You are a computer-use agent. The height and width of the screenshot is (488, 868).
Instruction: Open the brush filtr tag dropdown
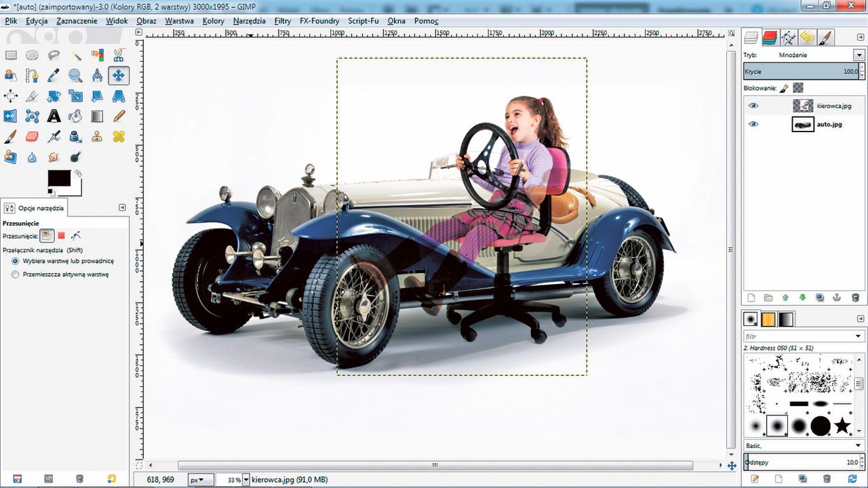pos(859,336)
